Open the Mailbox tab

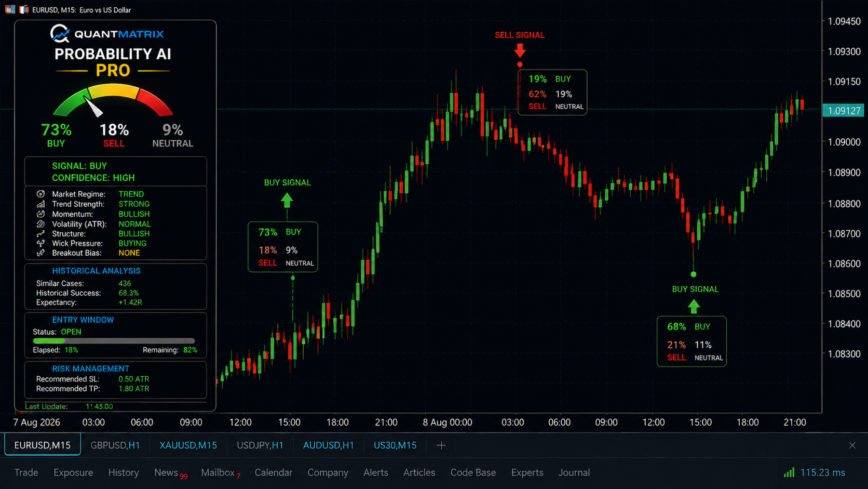click(218, 472)
